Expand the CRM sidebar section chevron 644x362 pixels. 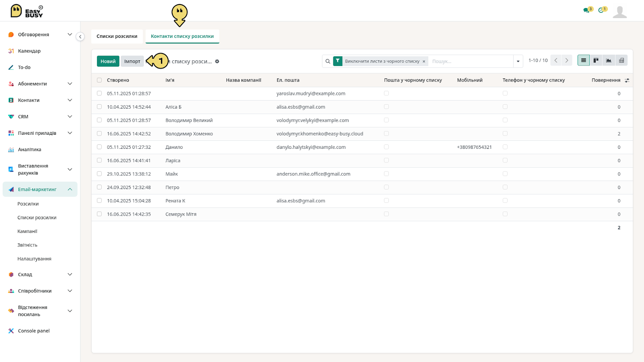[x=70, y=117]
